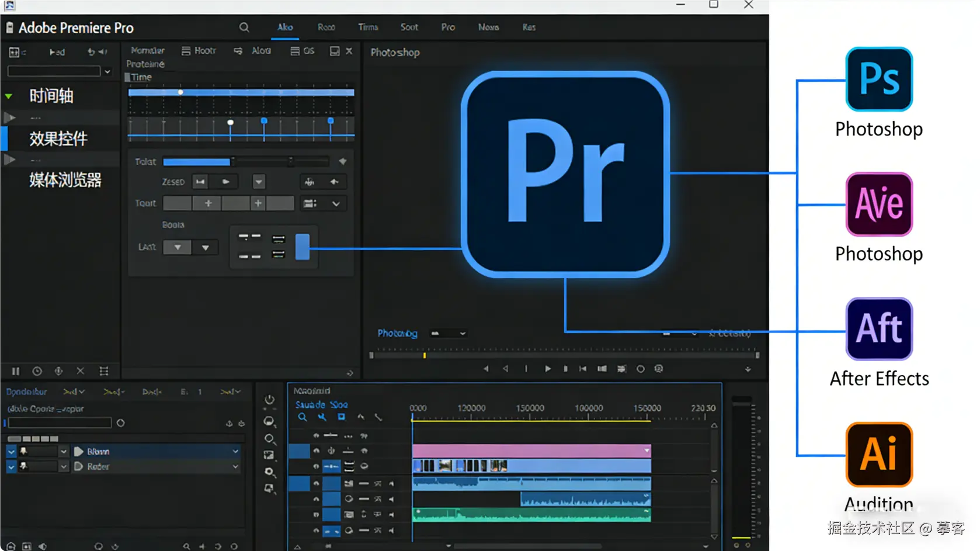The height and width of the screenshot is (551, 980).
Task: Select the timeline zoom magnifier tool
Action: click(x=302, y=417)
